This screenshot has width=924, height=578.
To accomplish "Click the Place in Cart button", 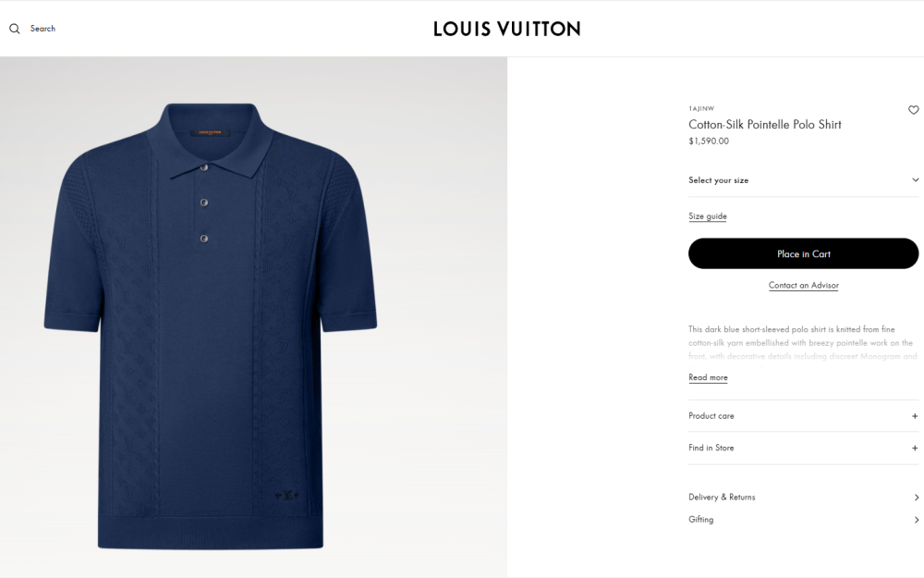I will pyautogui.click(x=803, y=253).
